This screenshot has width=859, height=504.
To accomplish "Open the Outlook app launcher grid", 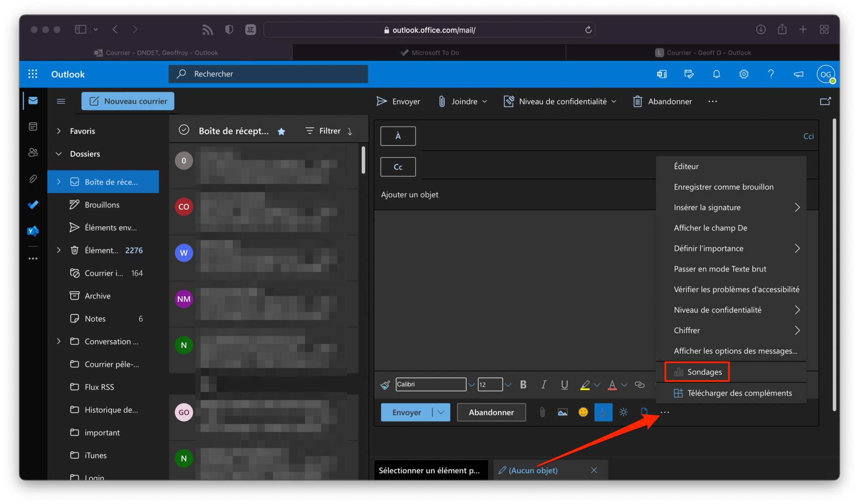I will coord(33,74).
